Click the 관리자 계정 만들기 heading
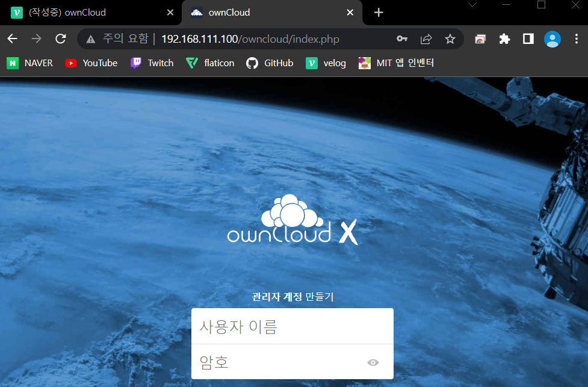Image resolution: width=588 pixels, height=387 pixels. pyautogui.click(x=292, y=297)
